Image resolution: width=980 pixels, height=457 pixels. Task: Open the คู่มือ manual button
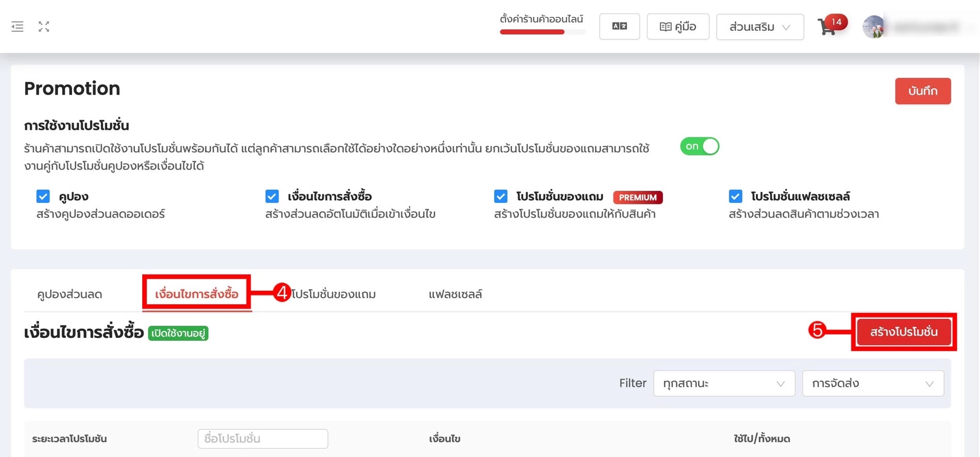click(x=678, y=27)
